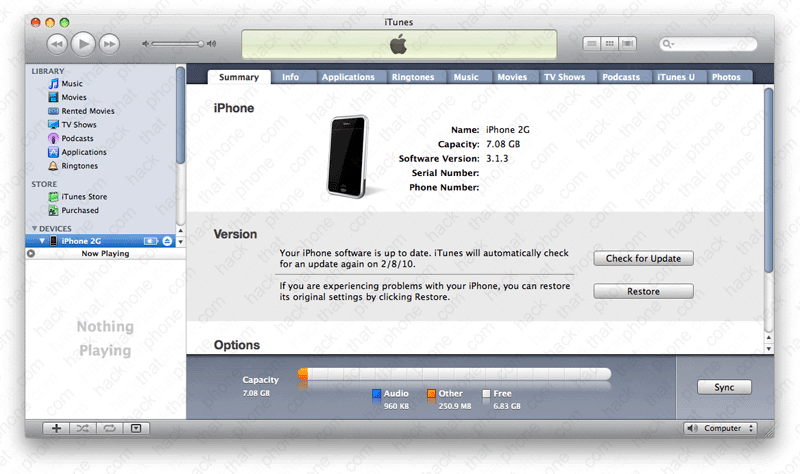Toggle shuffle playback
The width and height of the screenshot is (800, 474).
coord(83,428)
